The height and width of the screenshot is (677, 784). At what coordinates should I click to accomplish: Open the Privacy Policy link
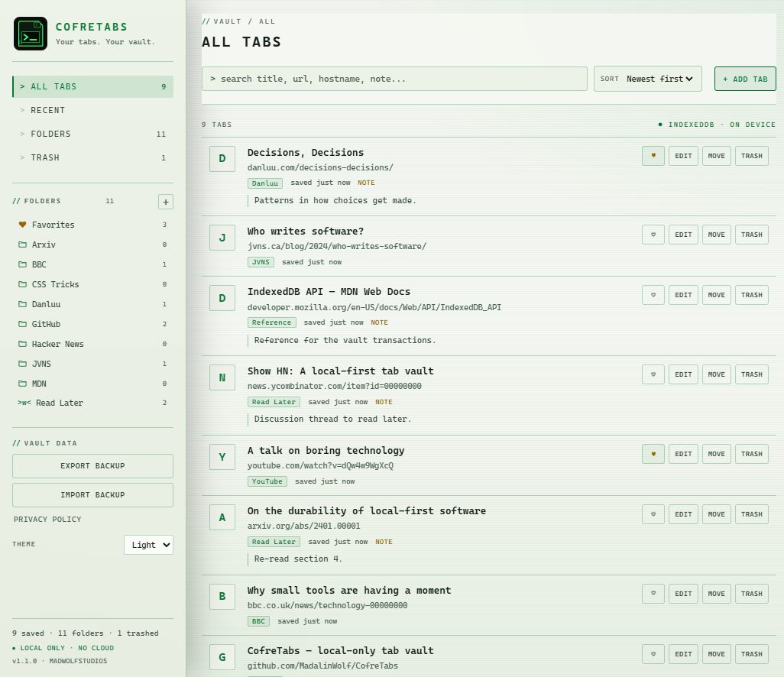tap(47, 520)
